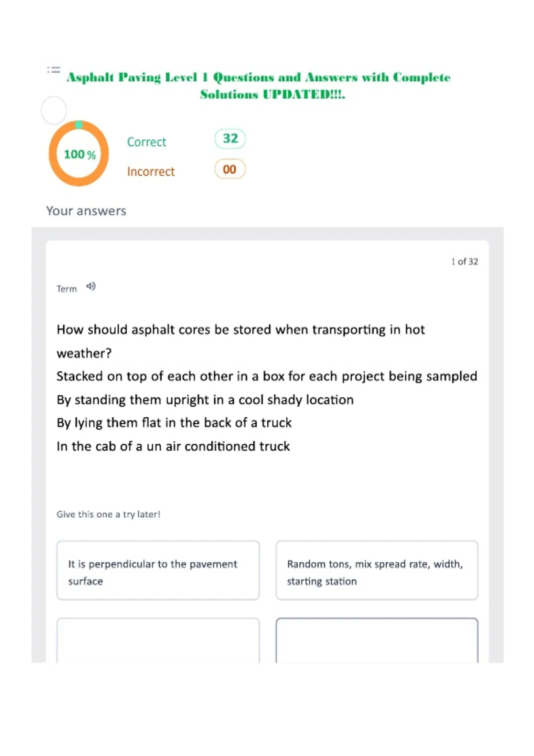
Task: Select the blank bottom-right answer card
Action: click(377, 640)
